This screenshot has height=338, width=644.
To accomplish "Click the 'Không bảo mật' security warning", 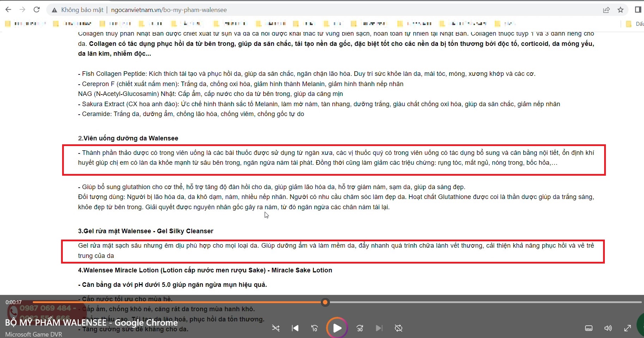I will pos(78,10).
